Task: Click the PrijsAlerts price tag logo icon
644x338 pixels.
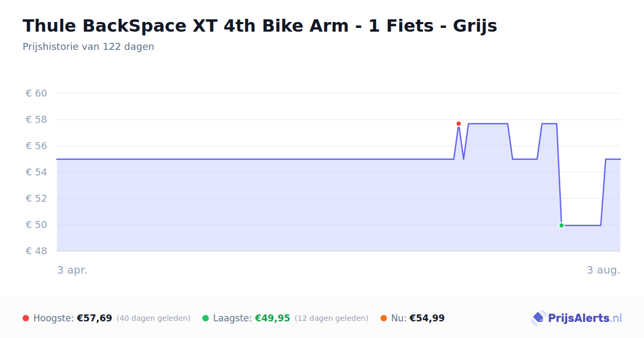Action: [x=538, y=318]
